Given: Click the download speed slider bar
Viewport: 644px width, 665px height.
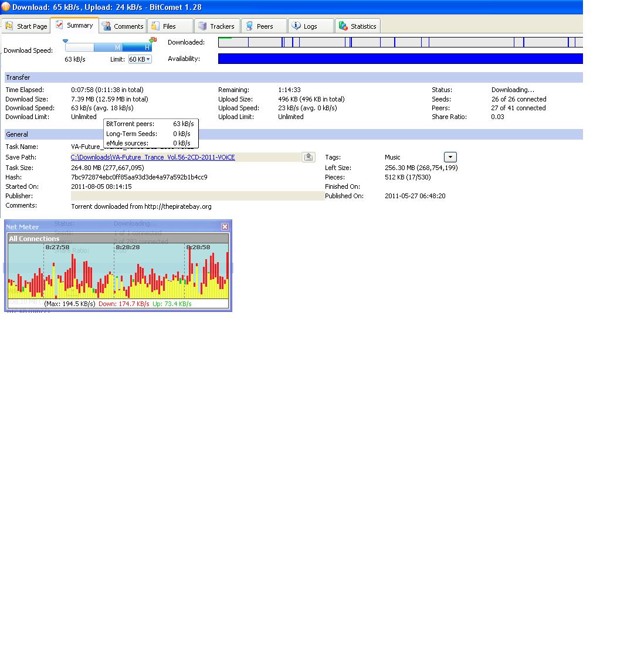Looking at the screenshot, I should click(109, 47).
